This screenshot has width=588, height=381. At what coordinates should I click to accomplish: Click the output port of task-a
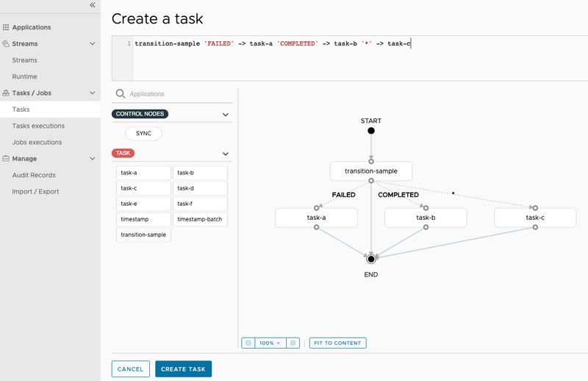click(x=317, y=227)
